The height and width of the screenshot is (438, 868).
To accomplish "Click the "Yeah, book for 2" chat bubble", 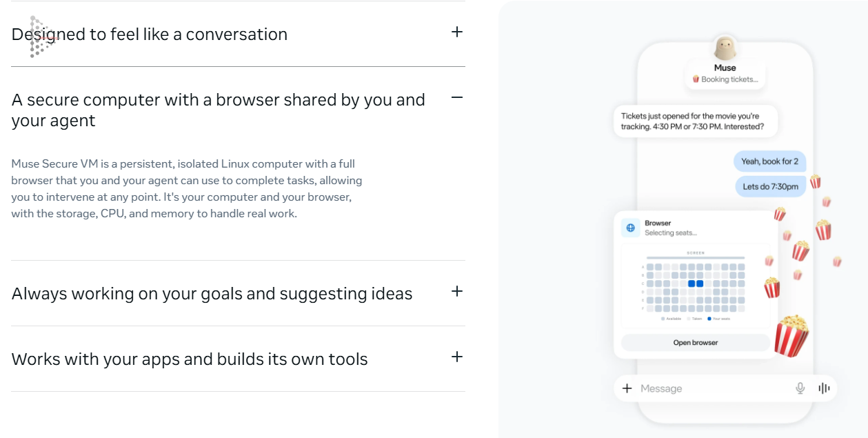I will [x=769, y=161].
